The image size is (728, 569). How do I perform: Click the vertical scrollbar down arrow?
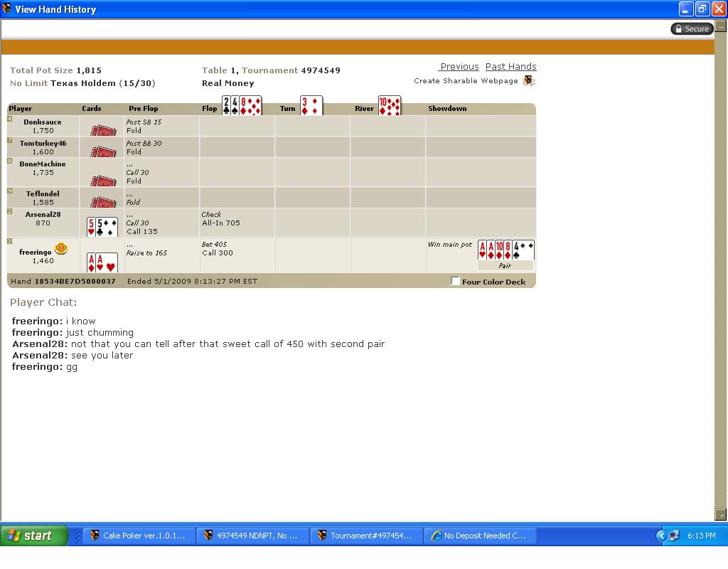[720, 515]
